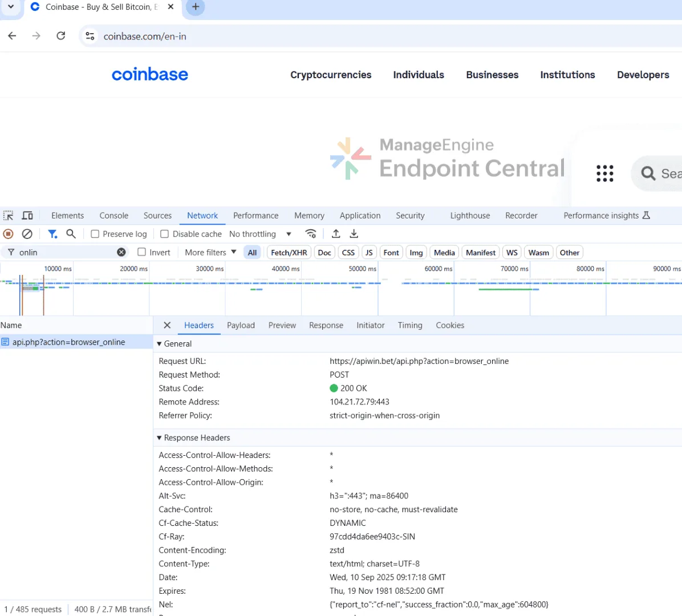Toggle the CSS filter
The height and width of the screenshot is (616, 682).
pos(348,253)
